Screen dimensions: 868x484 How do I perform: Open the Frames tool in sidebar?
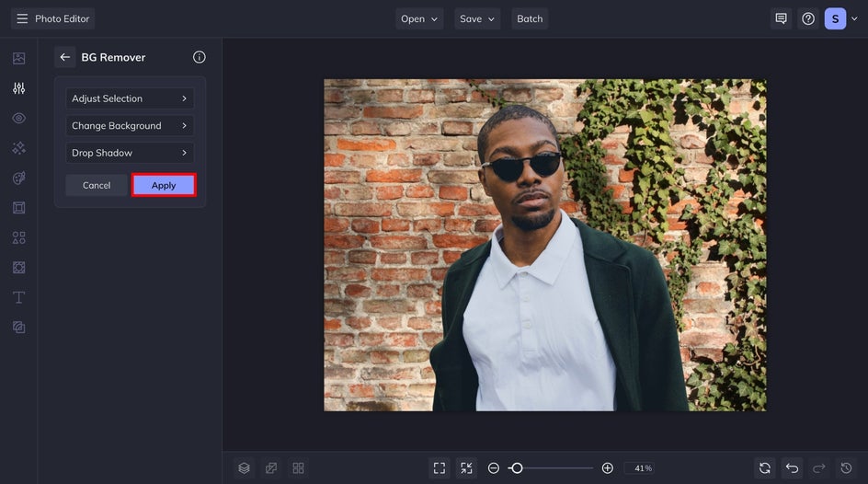coord(18,208)
